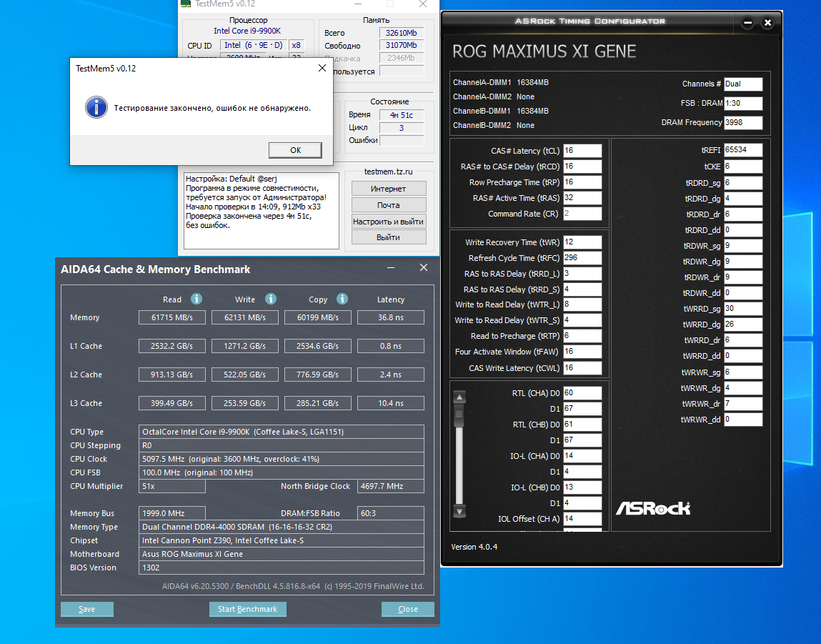Image resolution: width=821 pixels, height=644 pixels.
Task: Click the CAS Write Latency (tCWL) field
Action: click(582, 367)
